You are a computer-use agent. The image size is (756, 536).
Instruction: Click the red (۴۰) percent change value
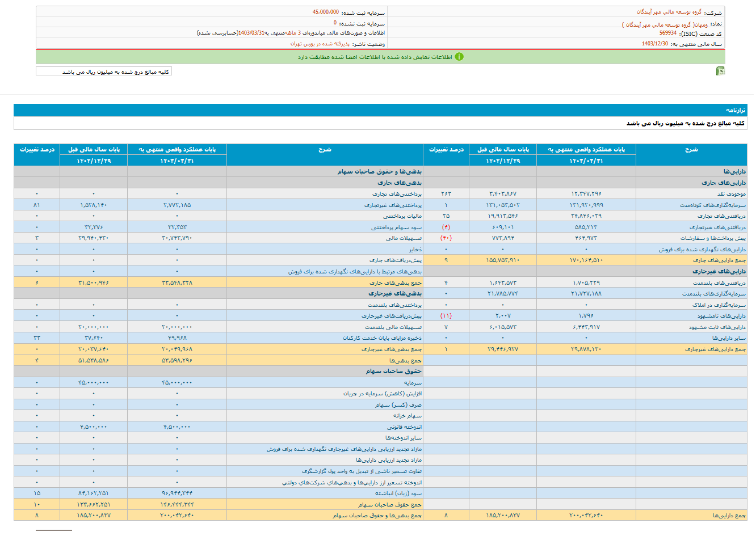[446, 238]
